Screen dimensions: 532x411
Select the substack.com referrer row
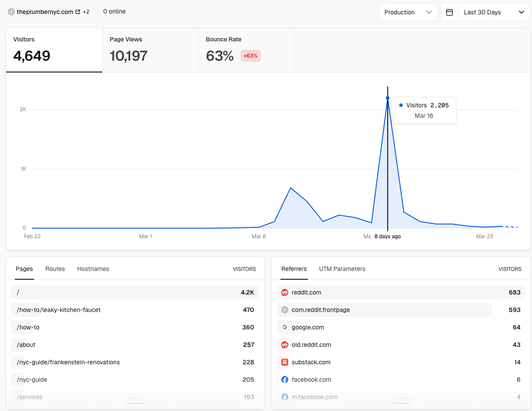tap(401, 362)
